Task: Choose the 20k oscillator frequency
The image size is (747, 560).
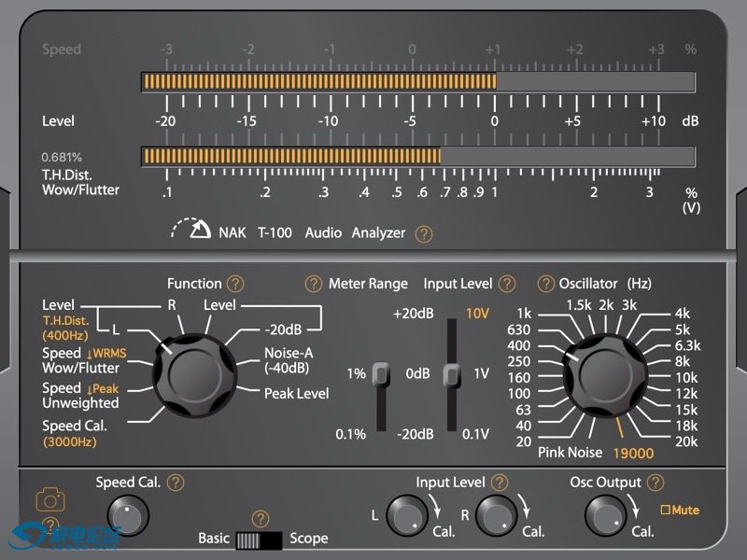Action: tap(686, 441)
